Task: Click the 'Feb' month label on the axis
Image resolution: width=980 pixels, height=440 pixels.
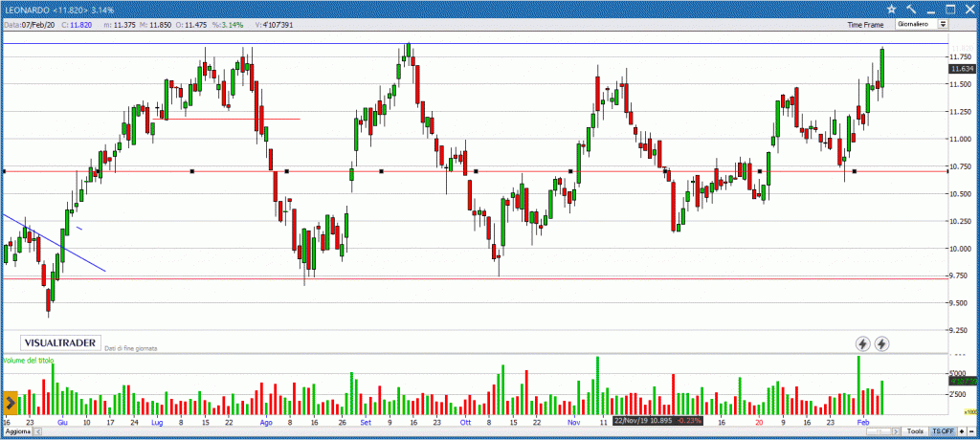Action: (863, 423)
